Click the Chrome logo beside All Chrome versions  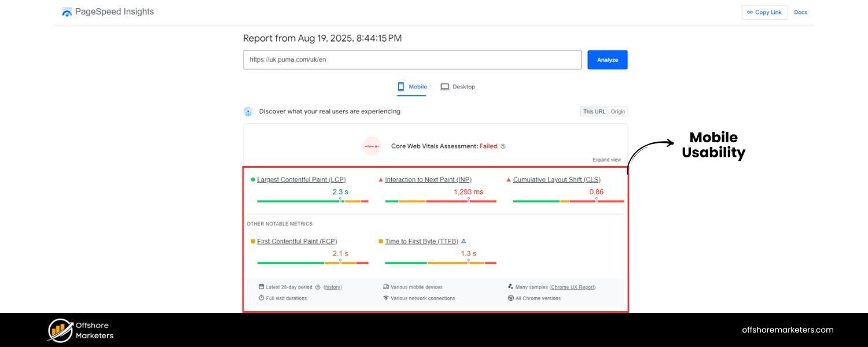coord(510,298)
